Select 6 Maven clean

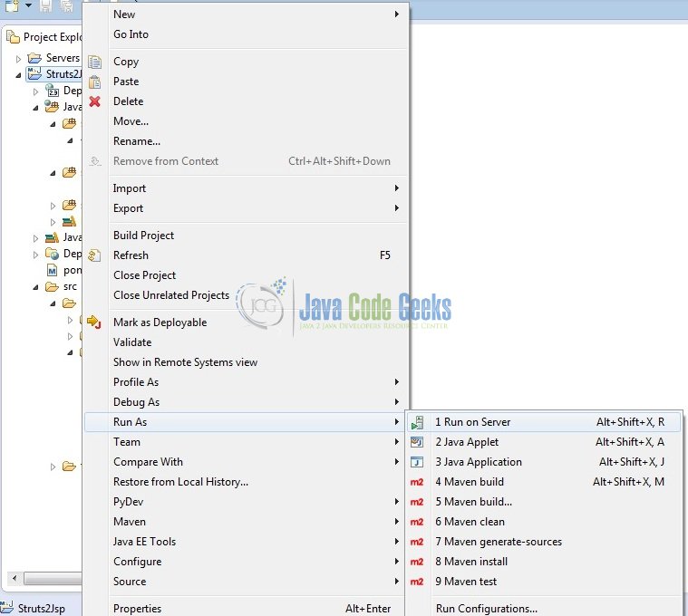544,522
